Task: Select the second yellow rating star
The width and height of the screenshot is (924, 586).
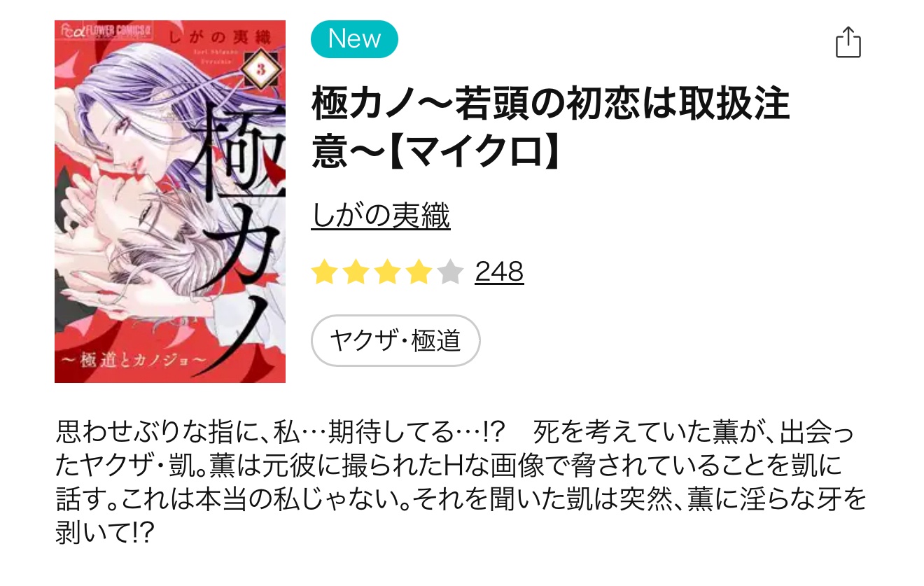Action: [356, 272]
